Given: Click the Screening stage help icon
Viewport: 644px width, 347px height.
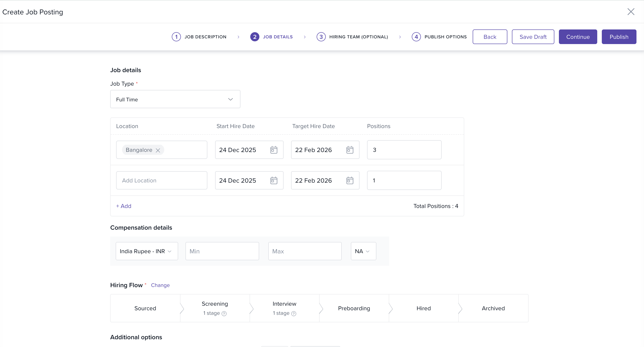Looking at the screenshot, I should click(x=224, y=313).
